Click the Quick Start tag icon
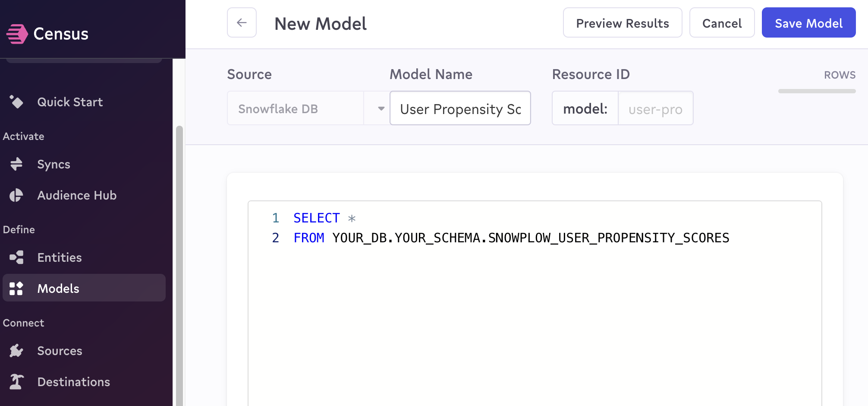Screen dimensions: 868x406 [x=16, y=102]
